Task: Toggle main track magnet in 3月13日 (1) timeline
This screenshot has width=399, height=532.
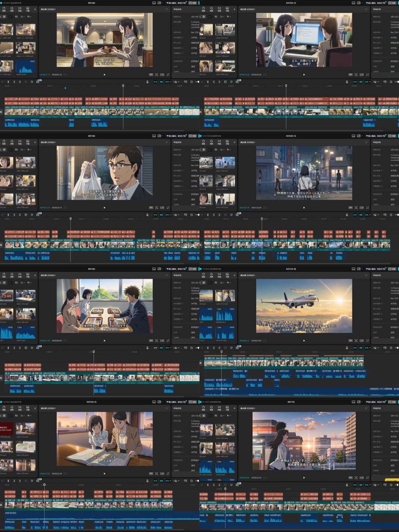Action: (355, 82)
